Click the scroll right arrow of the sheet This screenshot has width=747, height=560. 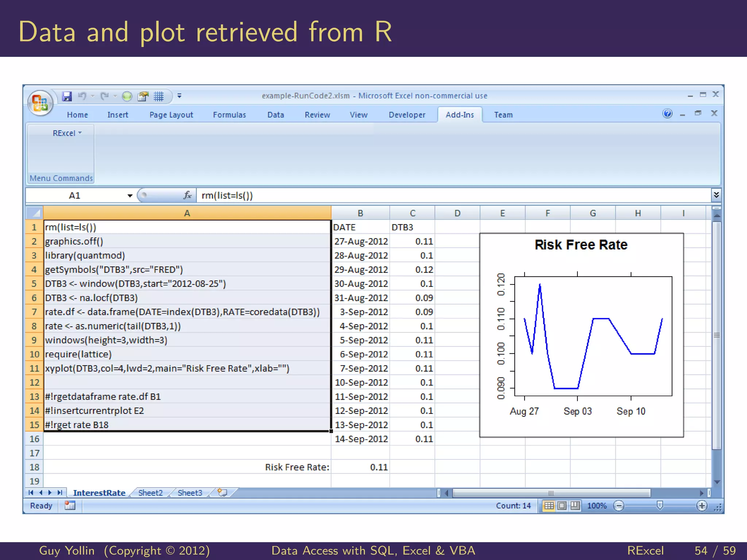click(x=701, y=493)
